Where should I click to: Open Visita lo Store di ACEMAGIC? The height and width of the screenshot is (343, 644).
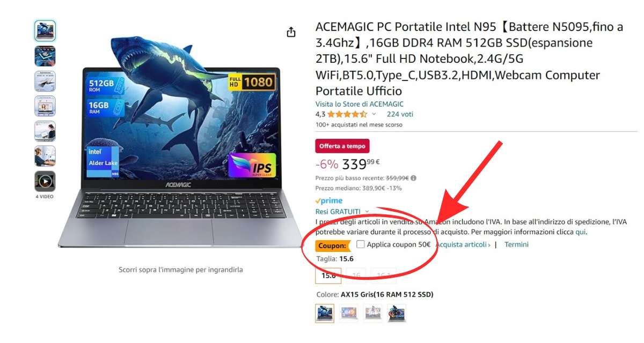[x=360, y=104]
